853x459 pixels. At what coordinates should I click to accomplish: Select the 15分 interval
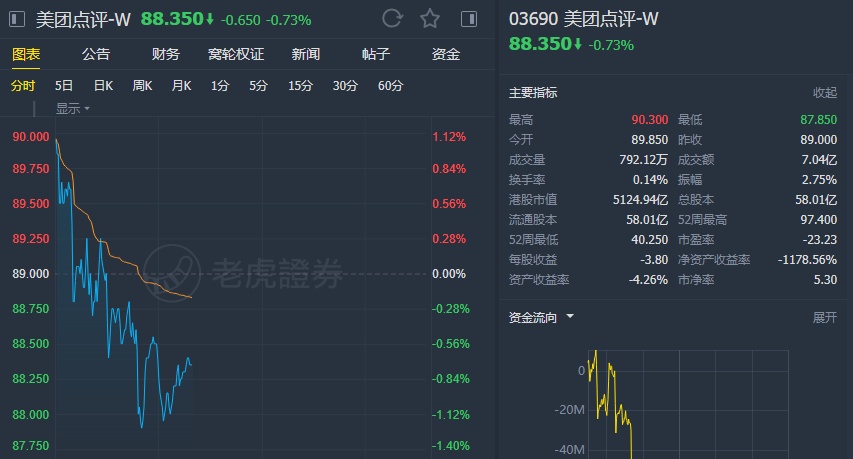pyautogui.click(x=300, y=86)
